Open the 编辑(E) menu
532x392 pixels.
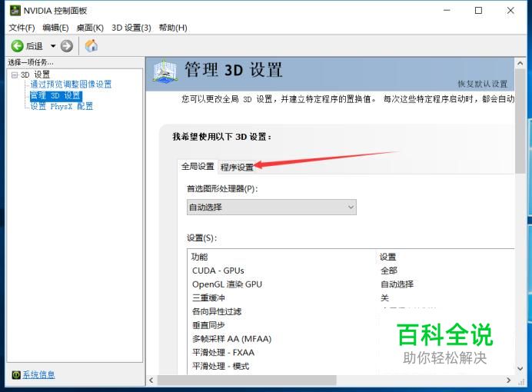tap(55, 28)
